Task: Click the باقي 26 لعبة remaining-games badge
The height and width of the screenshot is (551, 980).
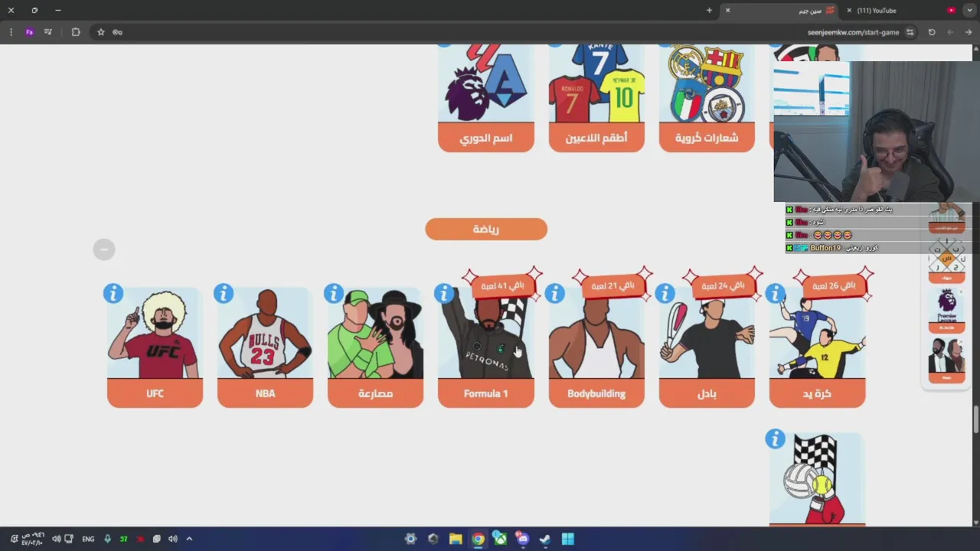Action: tap(833, 285)
